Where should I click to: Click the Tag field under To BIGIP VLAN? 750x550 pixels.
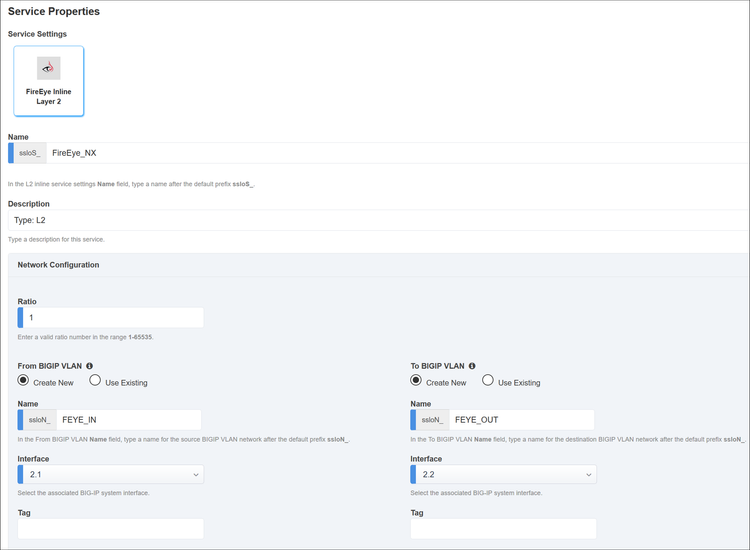coord(504,529)
